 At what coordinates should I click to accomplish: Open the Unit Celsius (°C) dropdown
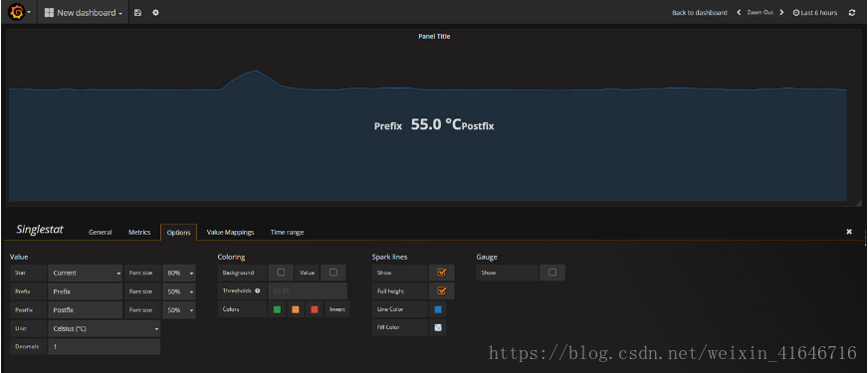tap(105, 328)
